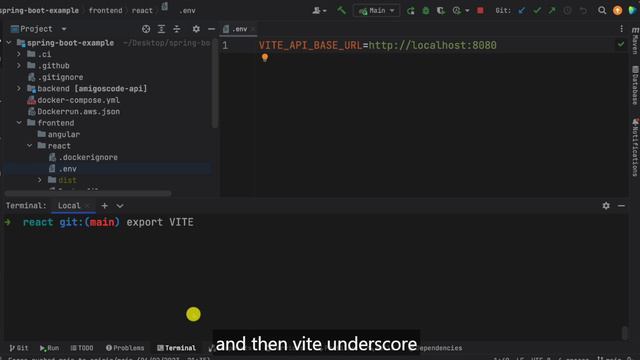Screen dimensions: 640x360
Task: Open the Database tool window
Action: pos(635,85)
